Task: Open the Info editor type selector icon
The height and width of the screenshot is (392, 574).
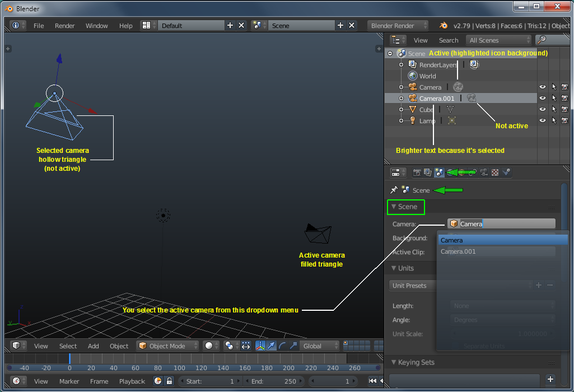Action: tap(18, 25)
